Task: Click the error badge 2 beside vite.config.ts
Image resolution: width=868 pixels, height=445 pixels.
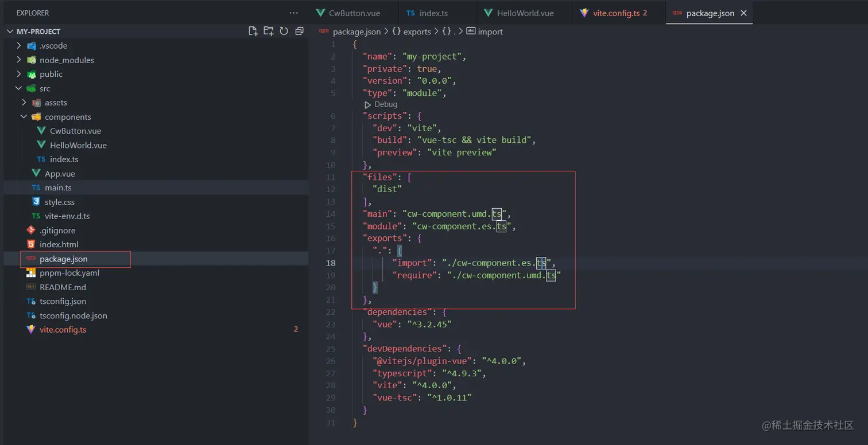Action: [296, 330]
